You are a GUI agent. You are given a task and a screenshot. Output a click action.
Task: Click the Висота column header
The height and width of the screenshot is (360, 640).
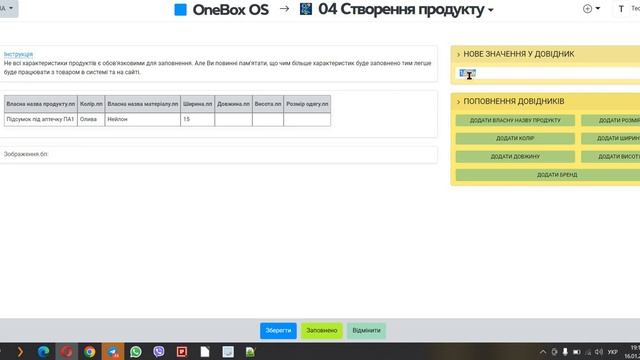pos(268,104)
